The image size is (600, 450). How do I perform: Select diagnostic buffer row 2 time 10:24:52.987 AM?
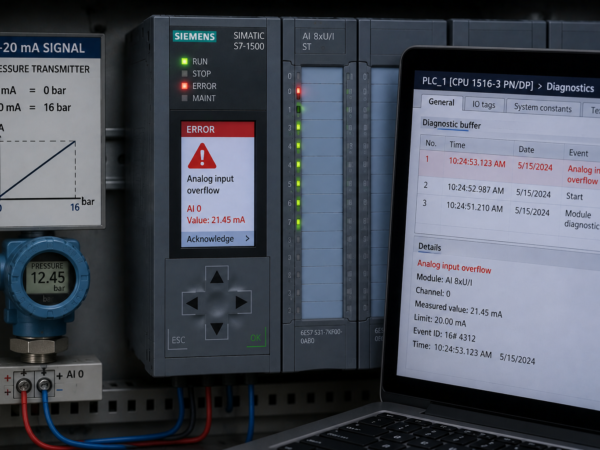pos(476,189)
